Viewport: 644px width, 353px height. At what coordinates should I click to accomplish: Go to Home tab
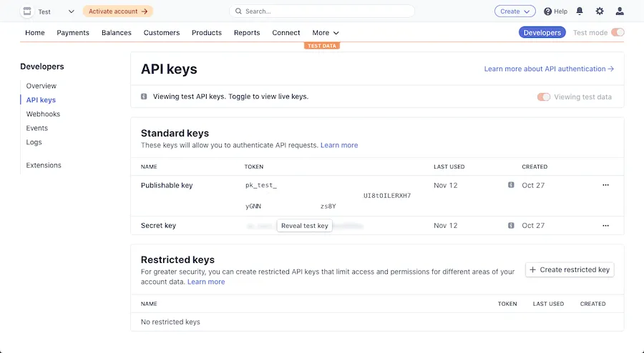pos(35,32)
